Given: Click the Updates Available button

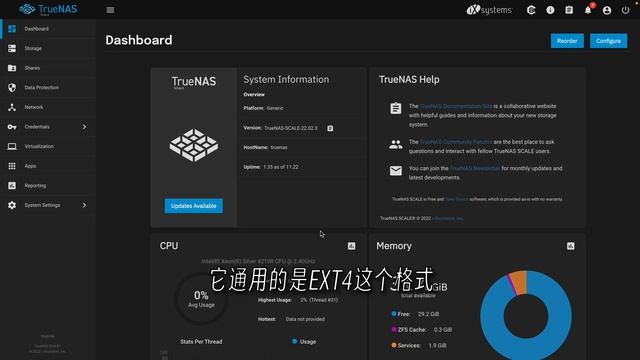Looking at the screenshot, I should (x=193, y=206).
